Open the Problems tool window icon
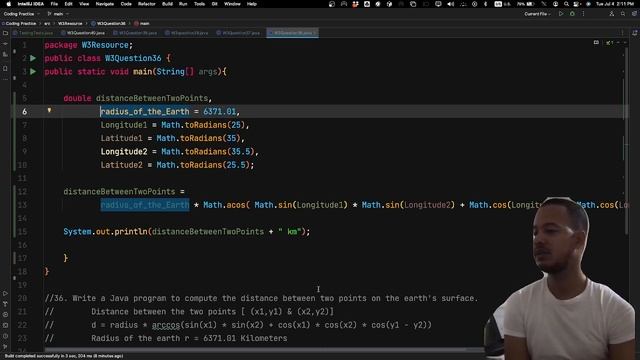This screenshot has width=640, height=360. [5, 336]
